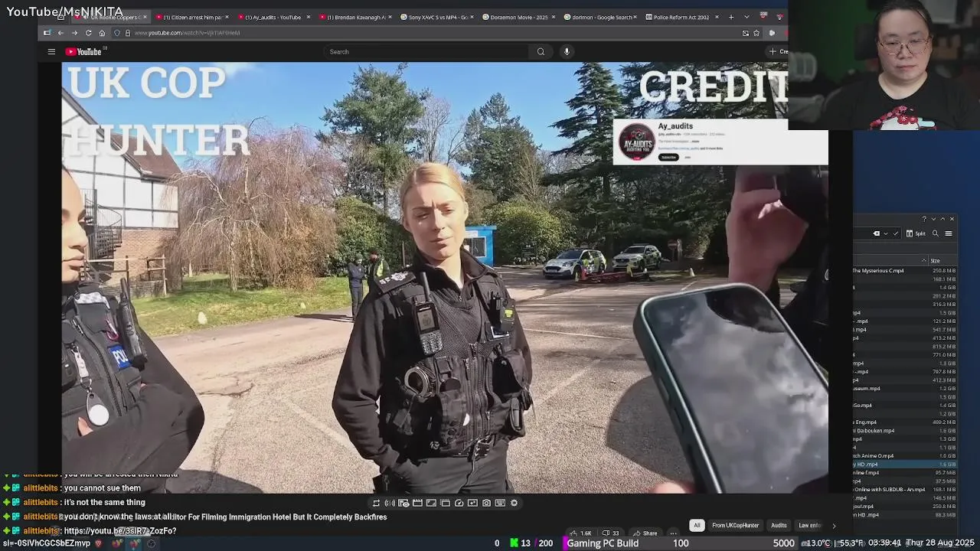Viewport: 980px width, 551px height.
Task: Go back with the browser back arrow
Action: pyautogui.click(x=60, y=33)
